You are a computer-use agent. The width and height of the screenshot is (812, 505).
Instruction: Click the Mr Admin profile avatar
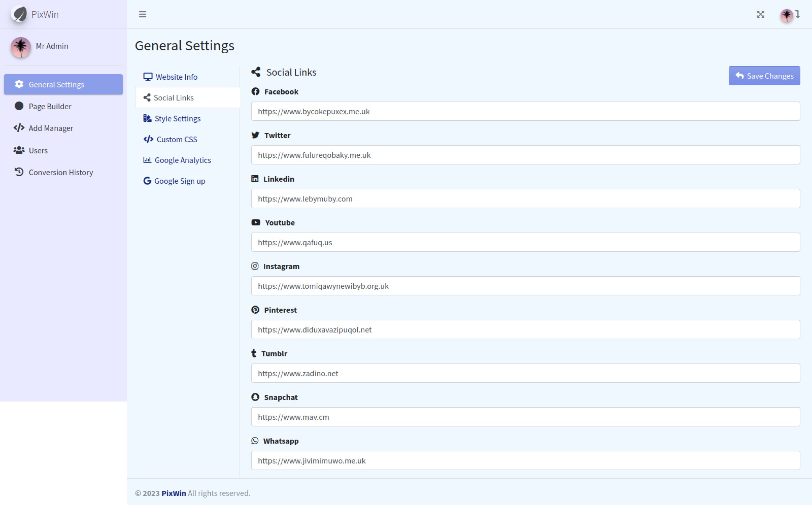coord(21,47)
